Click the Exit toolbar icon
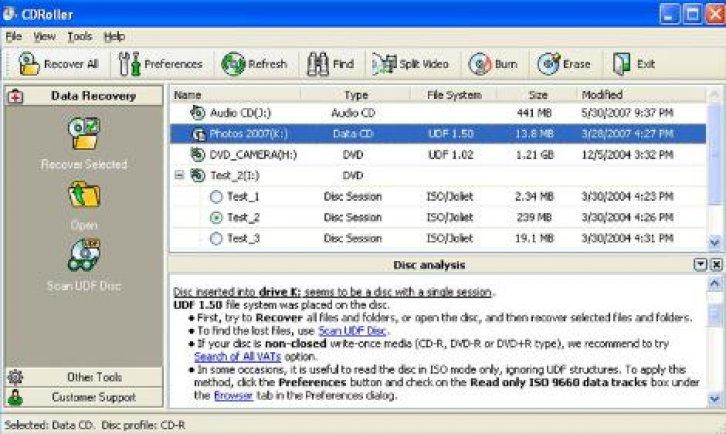Screen dimensions: 726x434 (x=621, y=63)
